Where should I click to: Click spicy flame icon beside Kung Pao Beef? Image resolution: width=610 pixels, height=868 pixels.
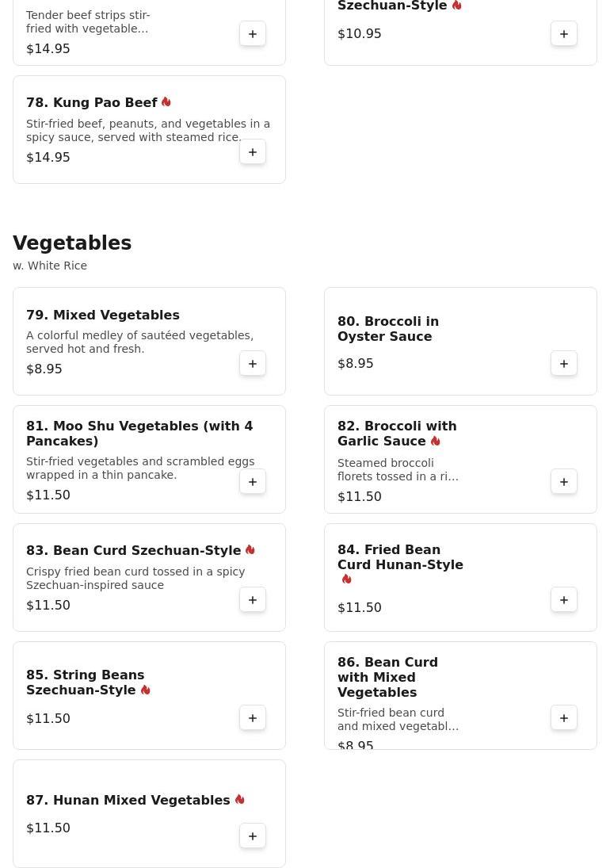166,101
